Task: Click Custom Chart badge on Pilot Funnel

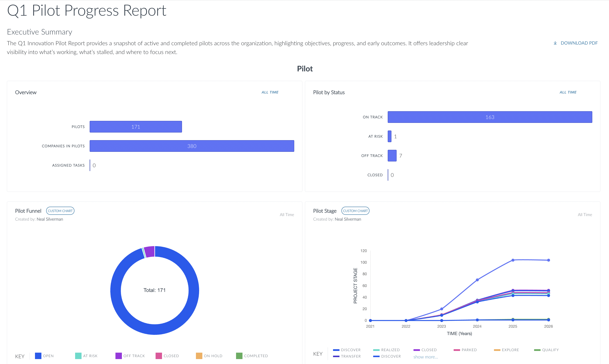Action: [60, 211]
